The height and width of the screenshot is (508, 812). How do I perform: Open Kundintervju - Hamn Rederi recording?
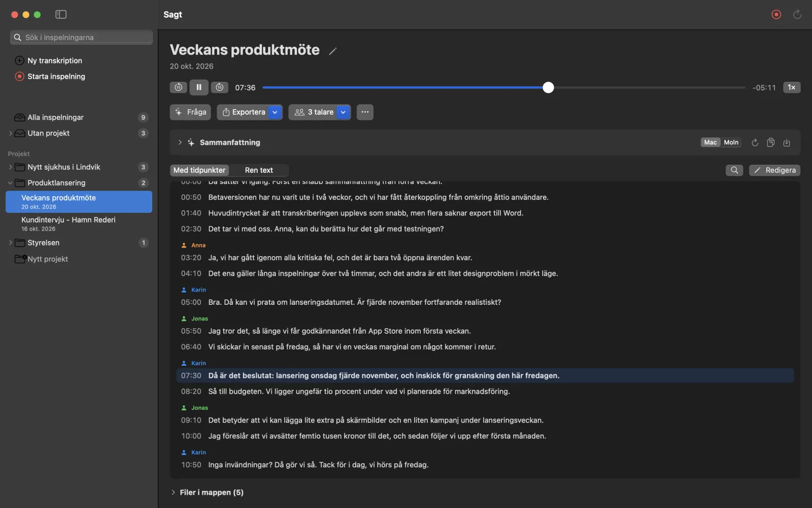pyautogui.click(x=79, y=224)
